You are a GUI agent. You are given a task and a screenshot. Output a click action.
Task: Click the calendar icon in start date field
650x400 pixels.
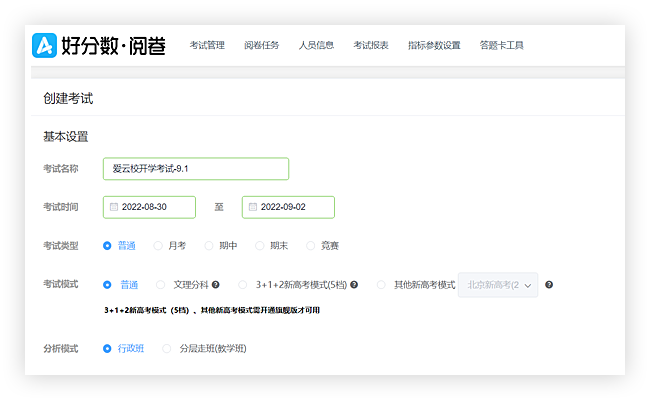click(114, 207)
